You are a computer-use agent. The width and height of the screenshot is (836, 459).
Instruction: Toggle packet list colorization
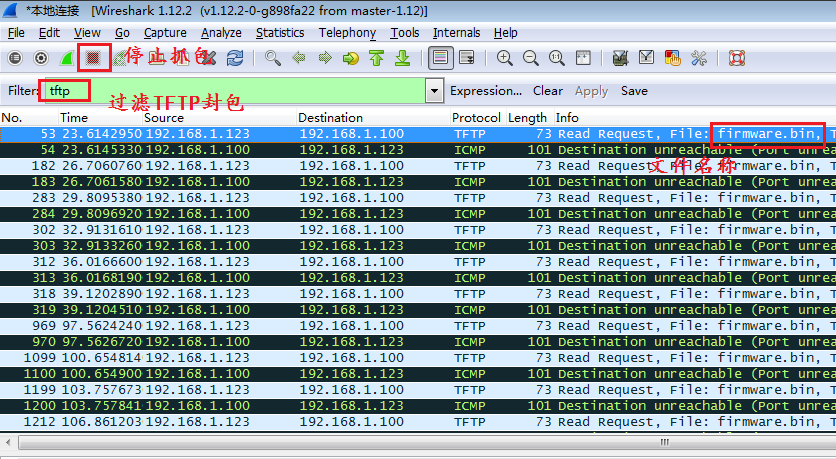pos(440,58)
